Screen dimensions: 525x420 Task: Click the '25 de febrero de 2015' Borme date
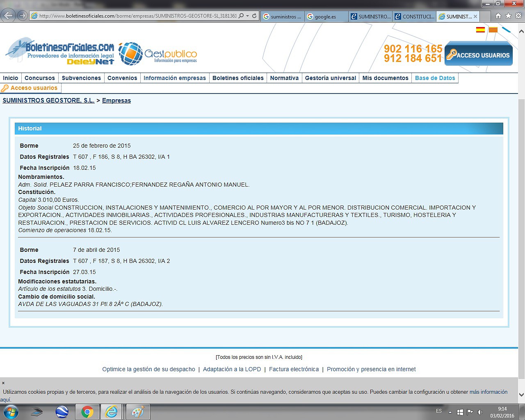[102, 146]
